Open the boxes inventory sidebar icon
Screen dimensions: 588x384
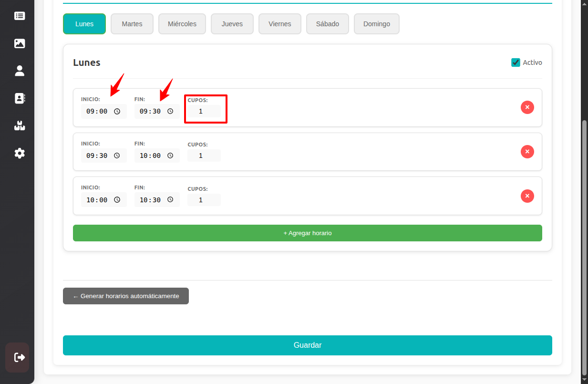20,126
